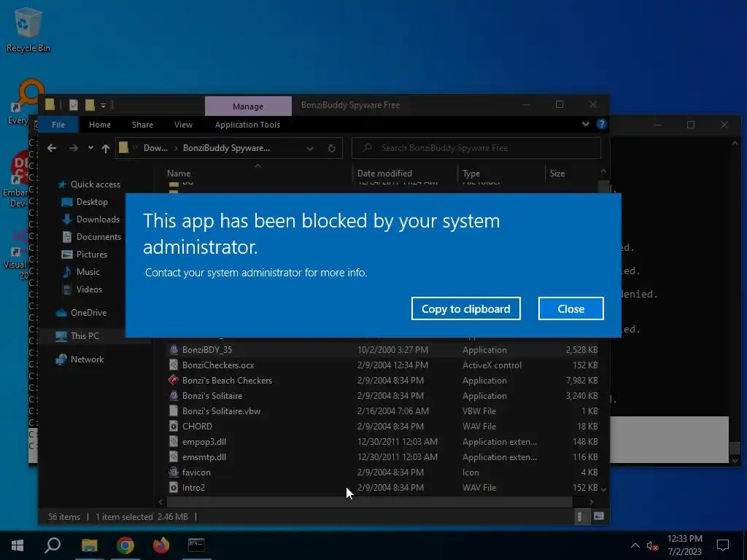Switch to large icons view button
Viewport: 747px width, 560px height.
point(598,516)
